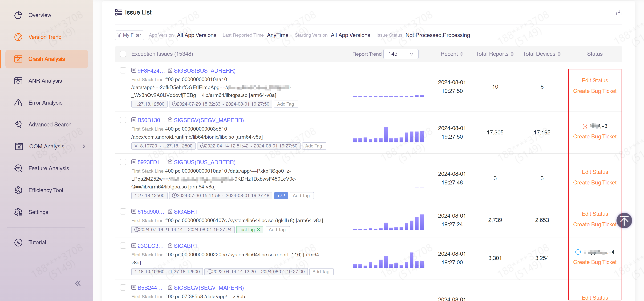The image size is (644, 301).
Task: Click the B50B130 report trend chart
Action: (x=388, y=134)
